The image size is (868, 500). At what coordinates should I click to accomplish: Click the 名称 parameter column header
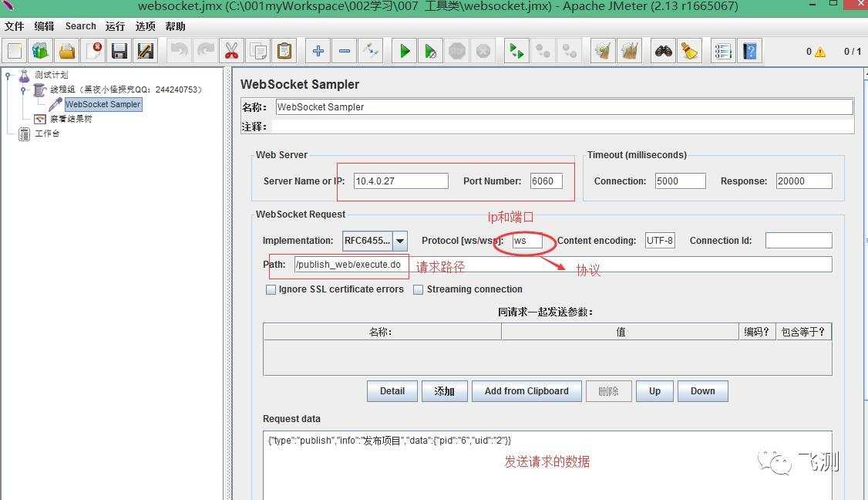(x=382, y=332)
